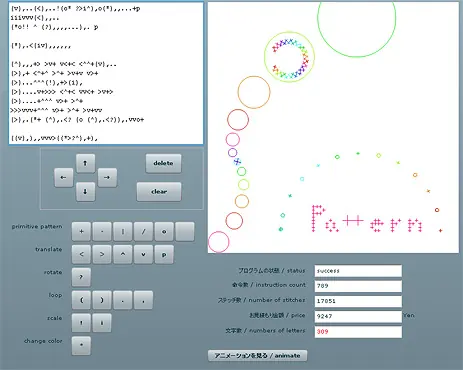The image size is (463, 370).
Task: Click the price field showing 9247
Action: coord(358,316)
